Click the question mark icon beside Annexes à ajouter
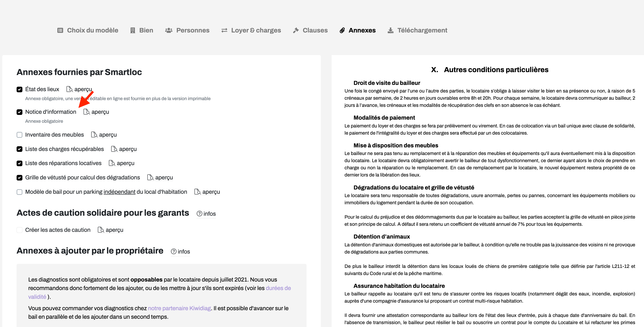The height and width of the screenshot is (327, 644). (173, 252)
